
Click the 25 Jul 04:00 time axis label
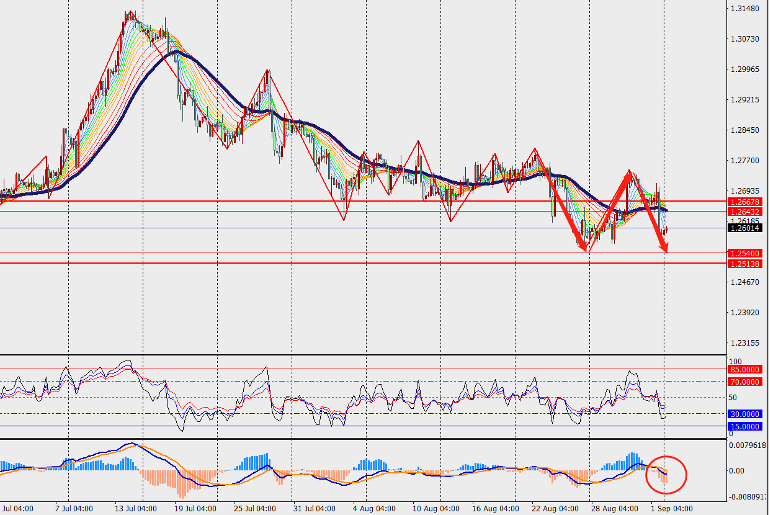tap(254, 508)
